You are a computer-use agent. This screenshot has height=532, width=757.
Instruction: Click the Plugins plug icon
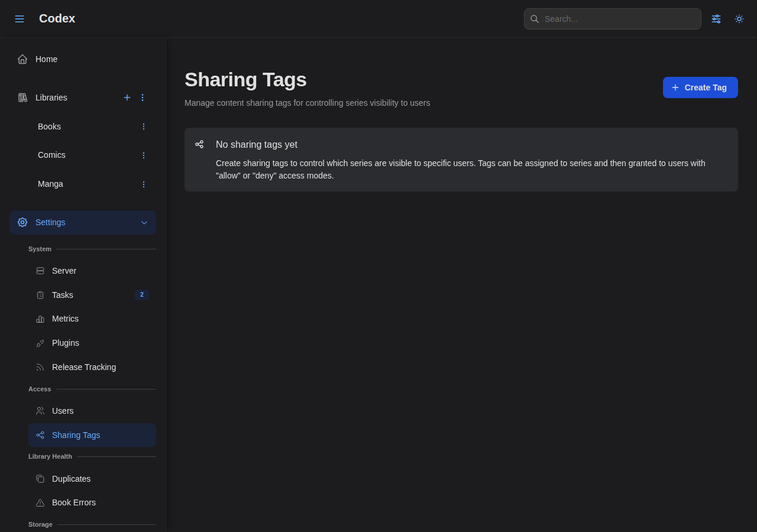coord(40,343)
